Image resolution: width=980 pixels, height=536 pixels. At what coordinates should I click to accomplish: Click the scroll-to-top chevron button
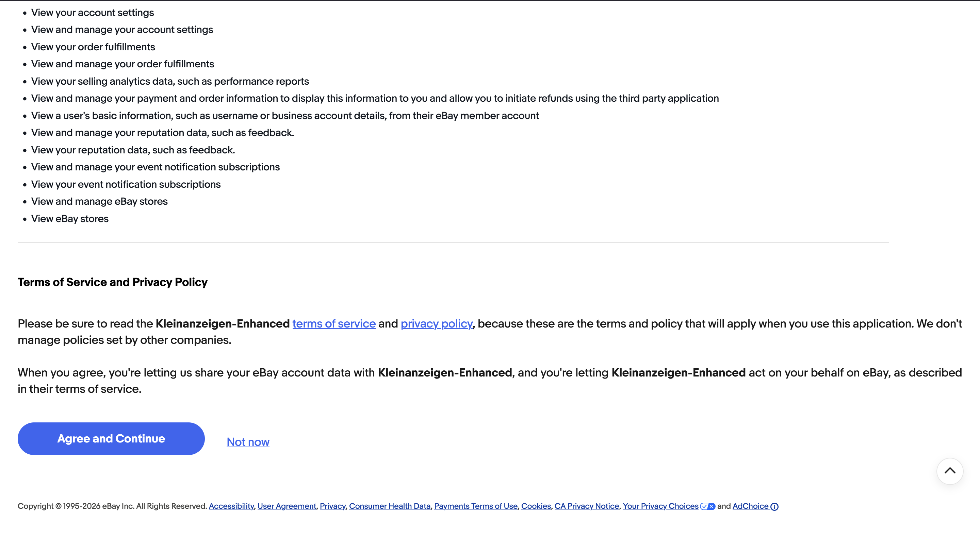(950, 471)
